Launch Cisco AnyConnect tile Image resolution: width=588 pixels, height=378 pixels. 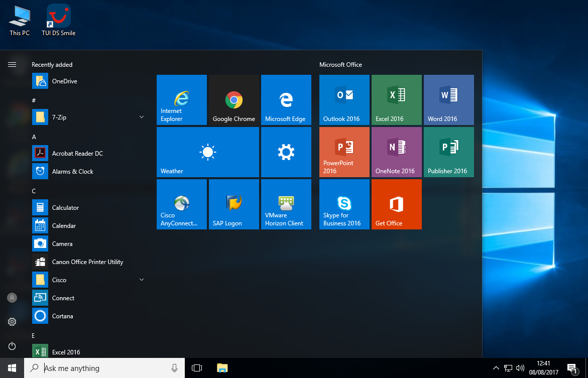point(181,204)
